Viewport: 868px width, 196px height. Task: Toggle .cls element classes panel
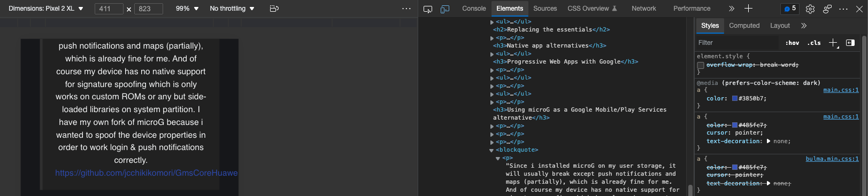coord(814,43)
